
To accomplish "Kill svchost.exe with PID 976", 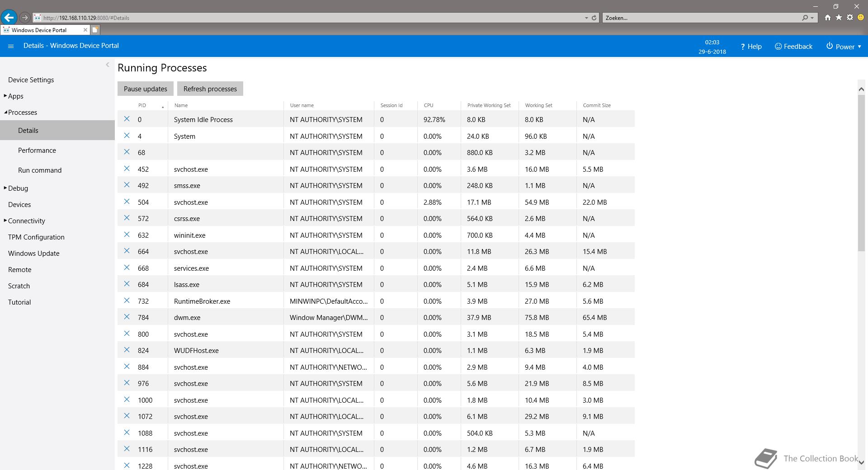I will coord(127,383).
